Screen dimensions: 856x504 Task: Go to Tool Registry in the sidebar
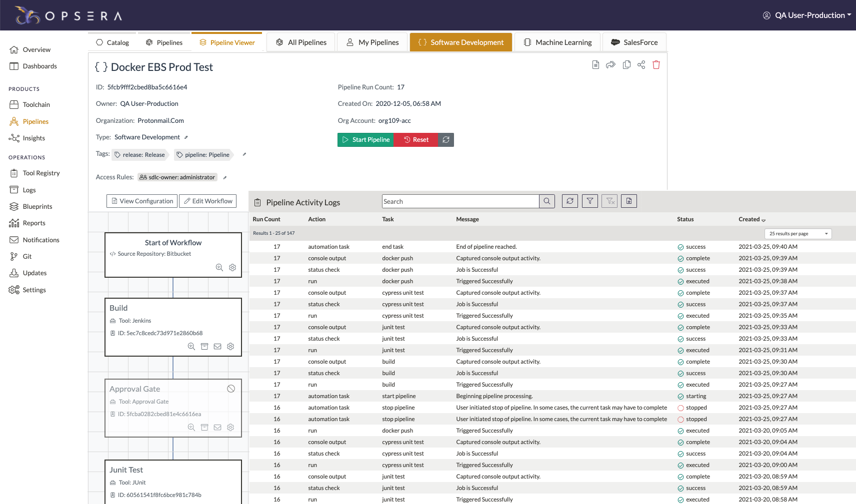tap(41, 173)
